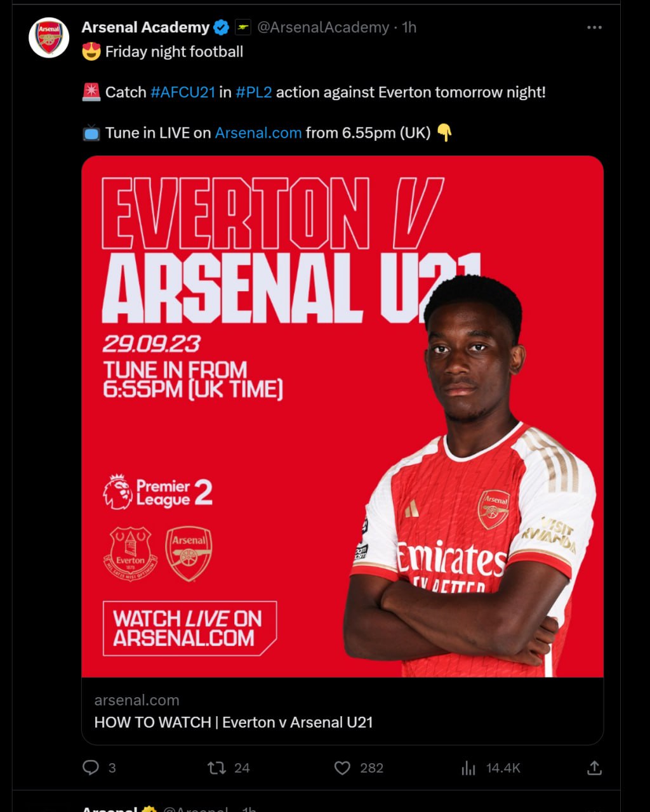Open the three-dot more options menu
The image size is (650, 812).
coord(594,27)
